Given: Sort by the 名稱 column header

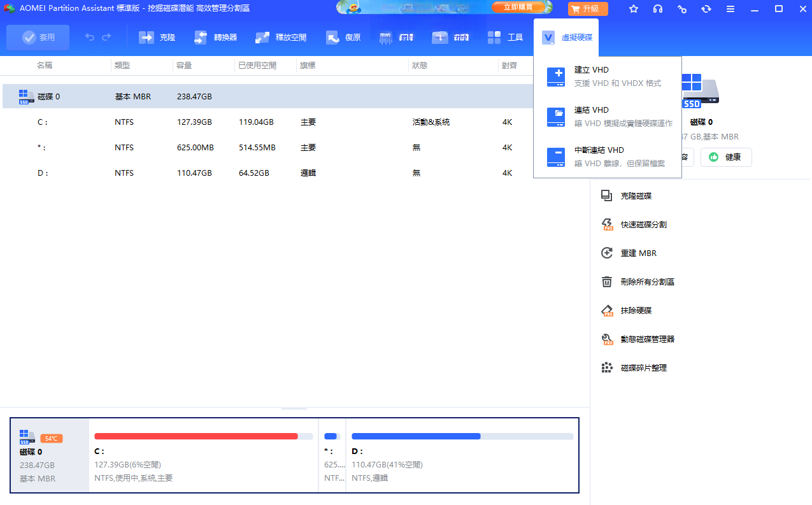Looking at the screenshot, I should point(45,66).
